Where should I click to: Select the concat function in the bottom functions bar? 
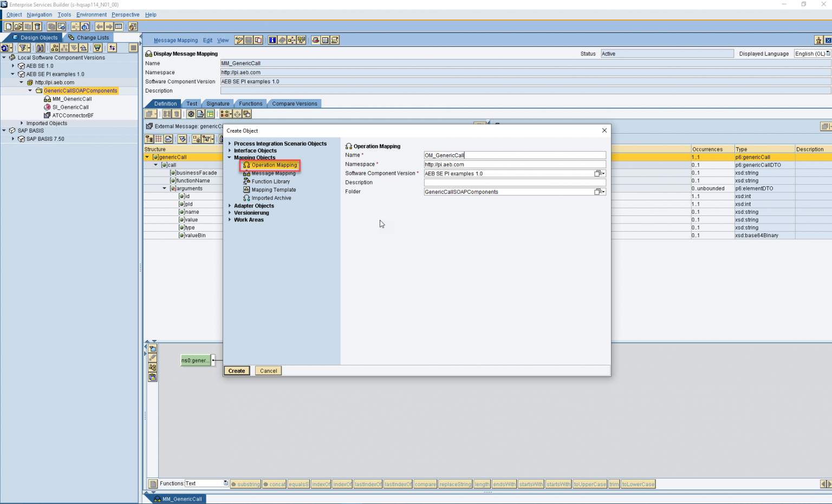[275, 484]
